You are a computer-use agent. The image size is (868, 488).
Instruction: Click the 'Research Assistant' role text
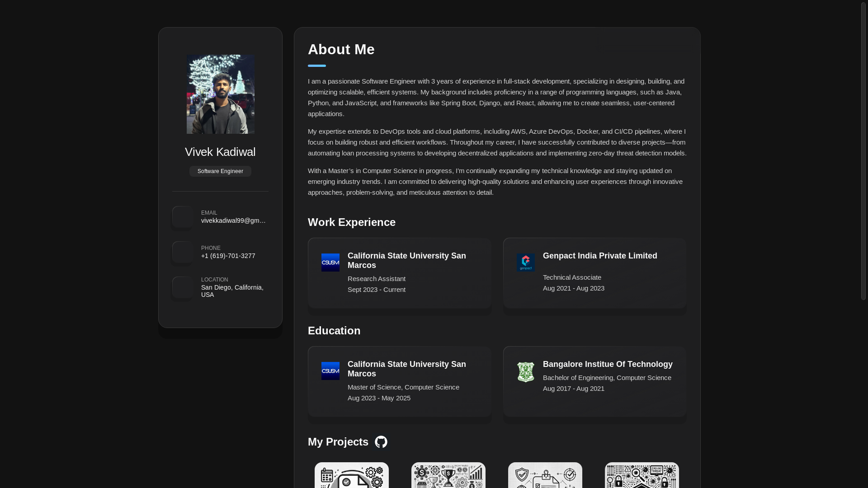(x=377, y=279)
